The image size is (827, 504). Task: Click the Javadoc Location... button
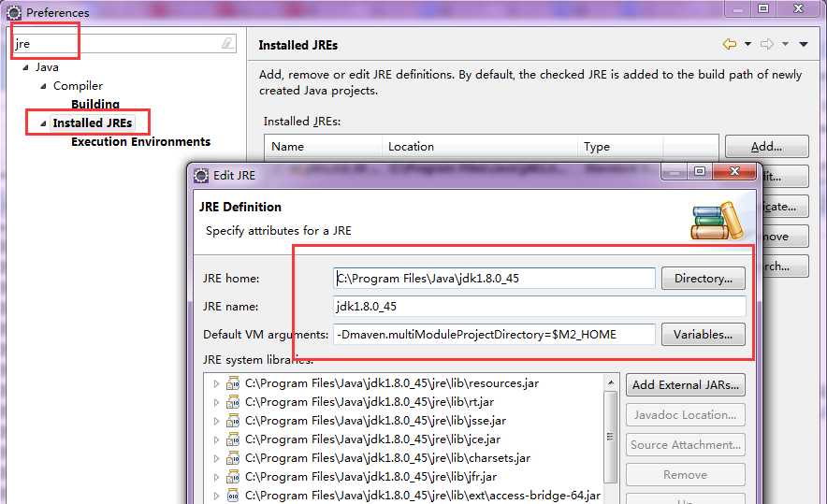(x=685, y=415)
